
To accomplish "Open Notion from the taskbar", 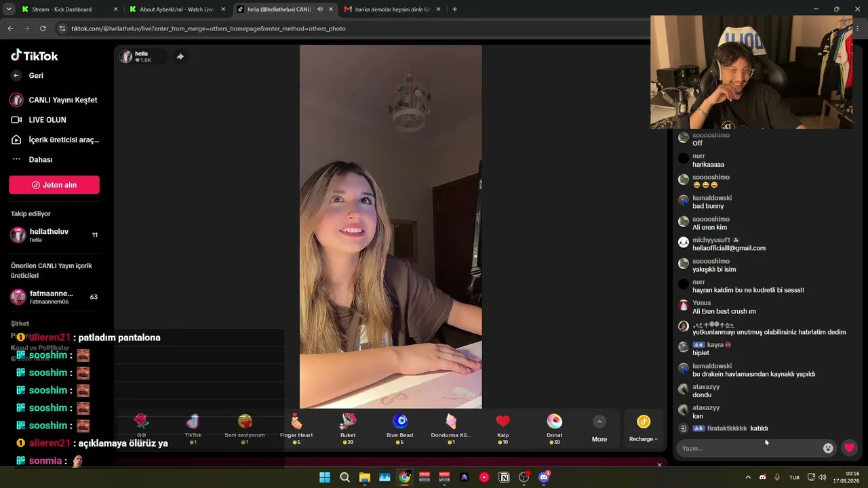I will tap(504, 477).
